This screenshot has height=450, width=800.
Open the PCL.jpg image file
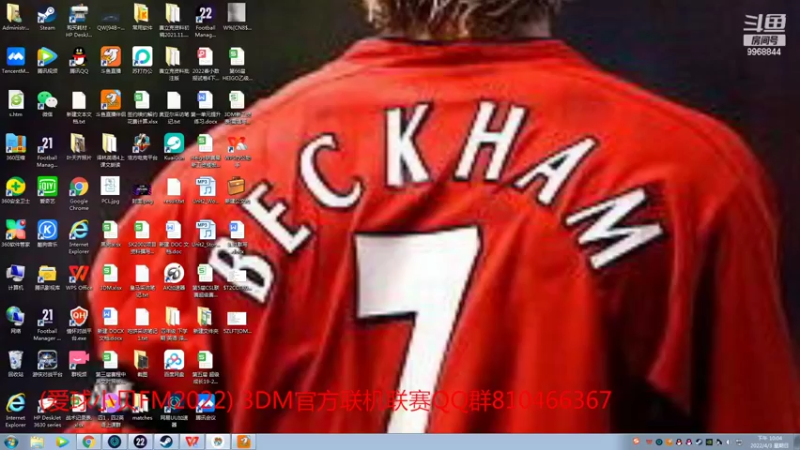[110, 190]
